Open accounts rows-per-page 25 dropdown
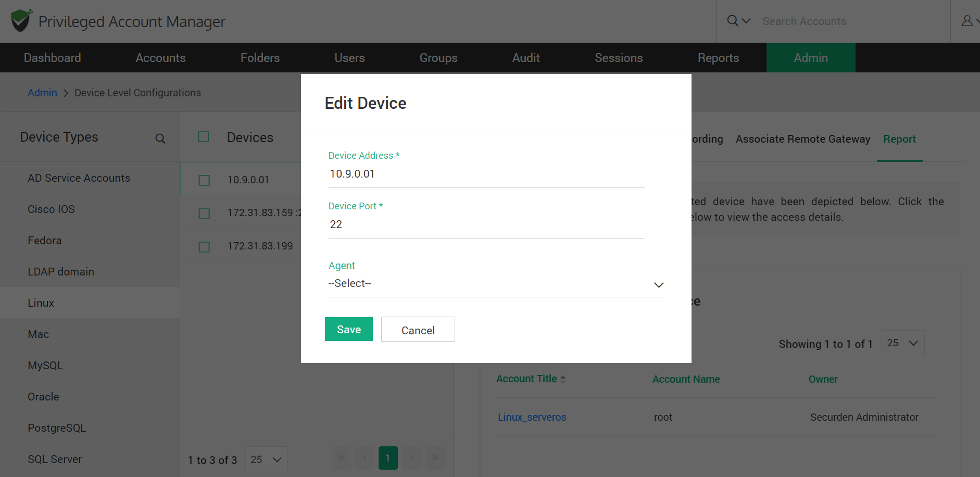Viewport: 980px width, 477px height. (x=902, y=343)
